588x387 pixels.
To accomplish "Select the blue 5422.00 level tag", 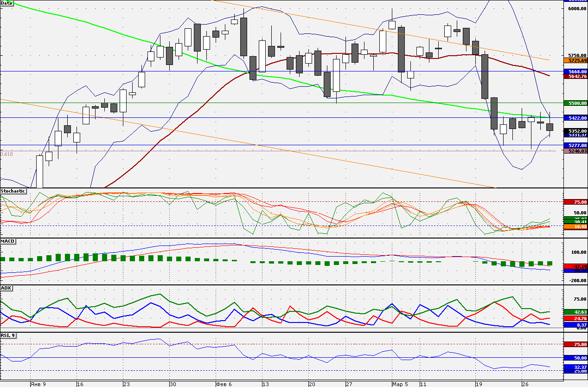I will (575, 118).
